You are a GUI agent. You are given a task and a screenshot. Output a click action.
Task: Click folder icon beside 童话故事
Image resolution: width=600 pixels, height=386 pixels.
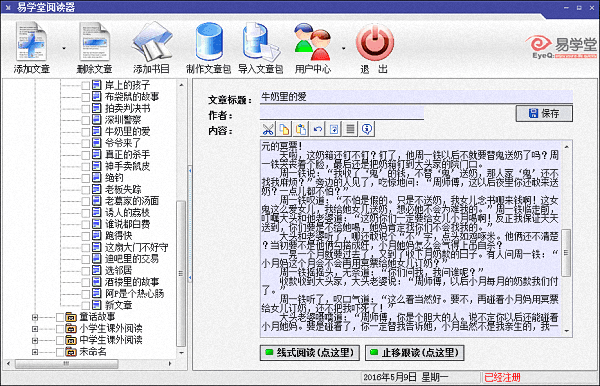click(x=71, y=317)
